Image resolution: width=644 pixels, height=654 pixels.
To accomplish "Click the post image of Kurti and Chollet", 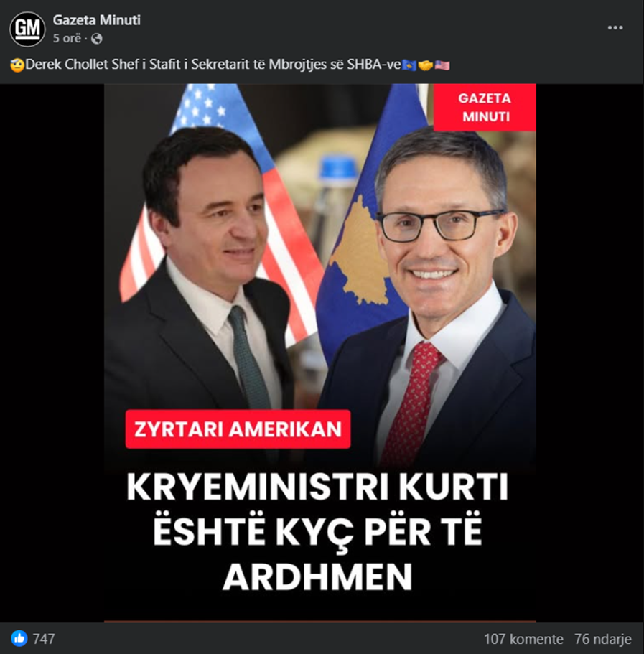I will click(x=320, y=352).
